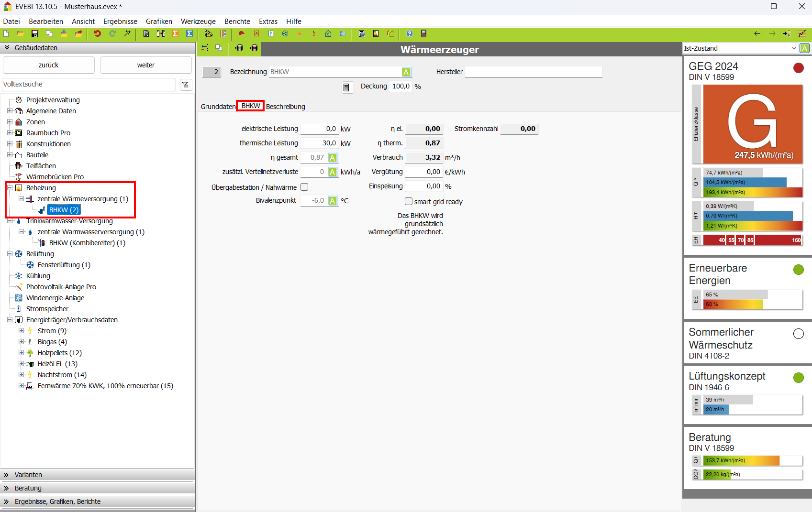Click the back arrow navigation icon
The height and width of the screenshot is (512, 812).
[x=757, y=33]
